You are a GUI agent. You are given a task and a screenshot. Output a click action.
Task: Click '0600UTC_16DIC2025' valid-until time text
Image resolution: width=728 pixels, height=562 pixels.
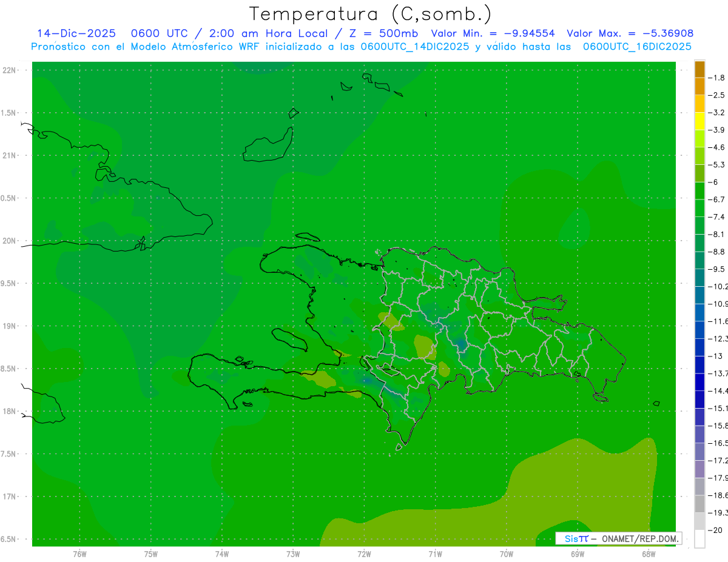click(x=637, y=47)
